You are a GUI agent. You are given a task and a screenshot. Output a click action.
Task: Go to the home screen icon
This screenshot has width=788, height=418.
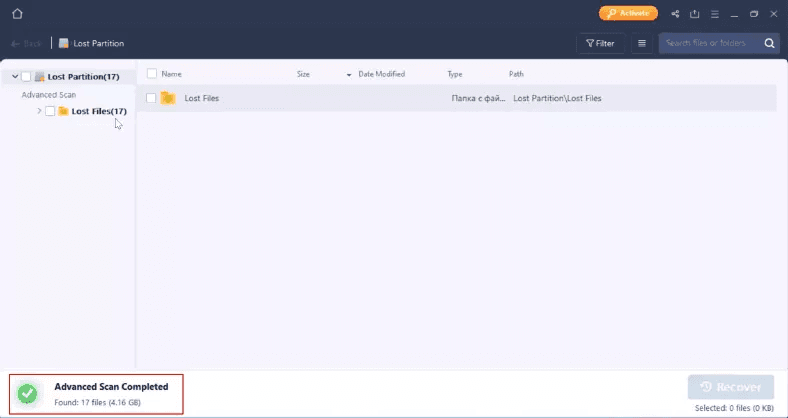click(17, 14)
